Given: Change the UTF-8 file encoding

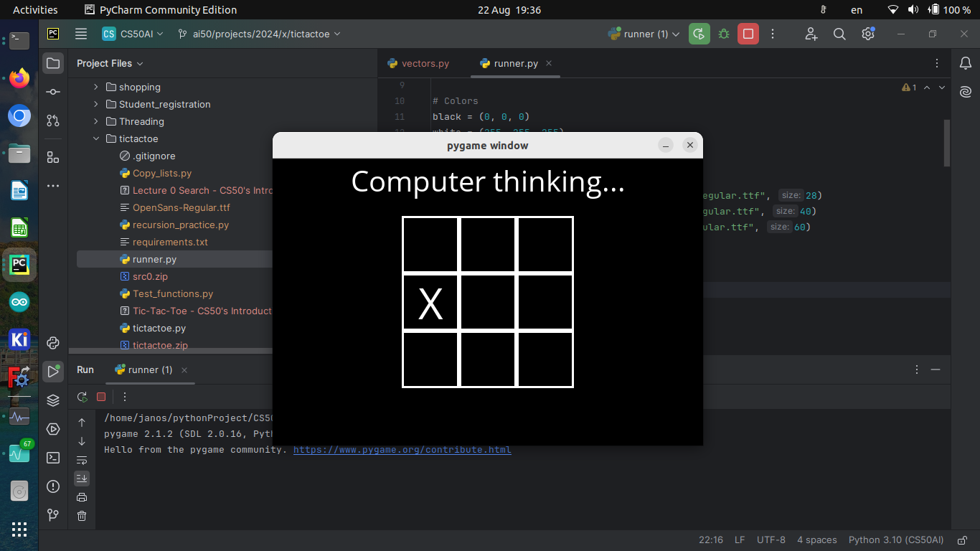Looking at the screenshot, I should click(771, 540).
